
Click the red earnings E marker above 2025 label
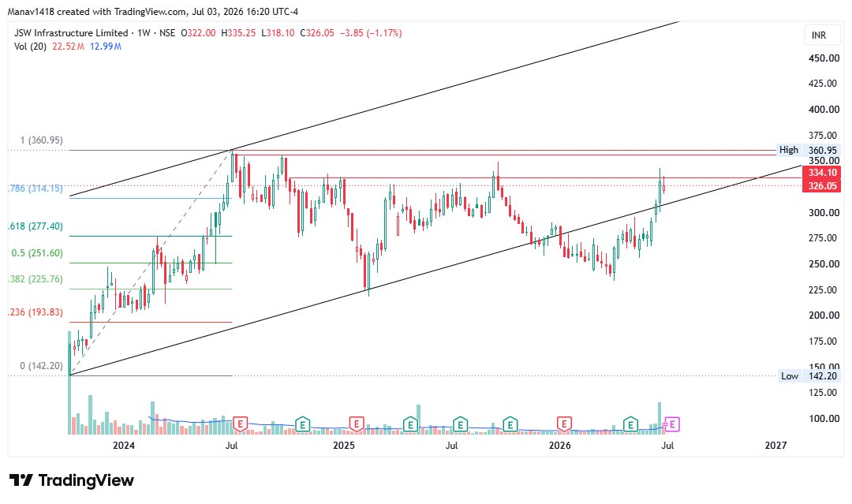[357, 424]
